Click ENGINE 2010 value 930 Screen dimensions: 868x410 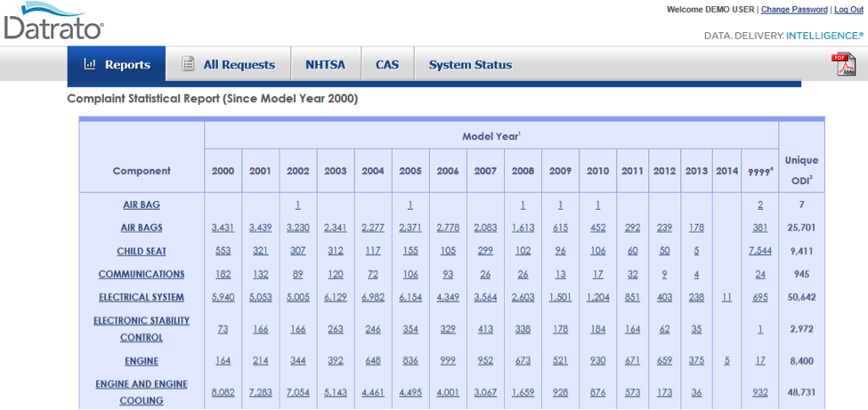tap(598, 361)
